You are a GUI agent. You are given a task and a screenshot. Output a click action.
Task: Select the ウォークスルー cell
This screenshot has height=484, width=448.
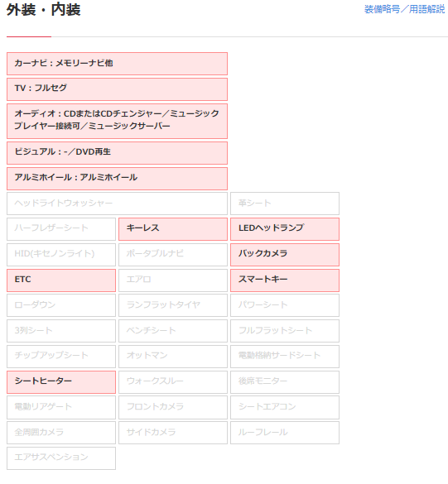173,382
